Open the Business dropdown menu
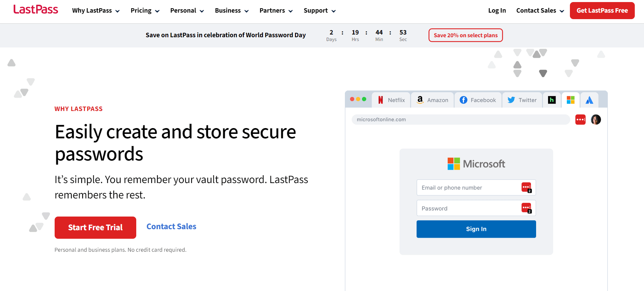 pos(232,11)
